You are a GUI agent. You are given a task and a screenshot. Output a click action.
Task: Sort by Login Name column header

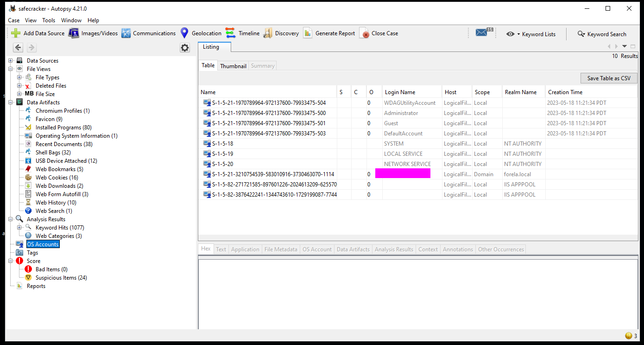(411, 92)
